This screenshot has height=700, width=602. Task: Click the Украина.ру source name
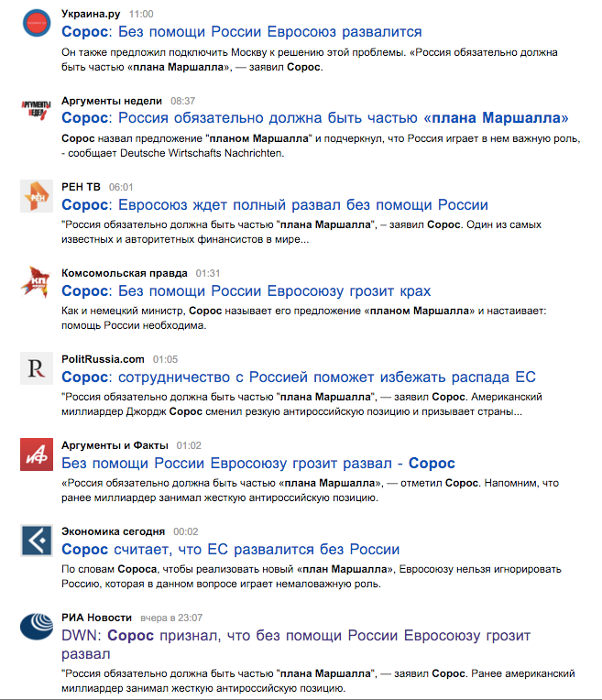91,14
